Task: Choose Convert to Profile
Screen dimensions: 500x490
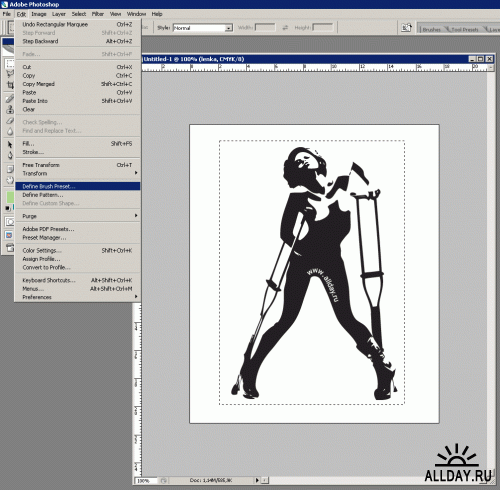Action: 77,267
